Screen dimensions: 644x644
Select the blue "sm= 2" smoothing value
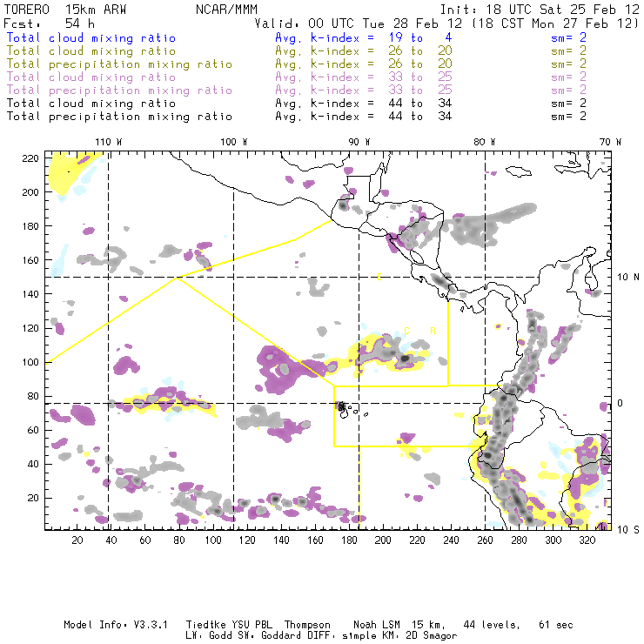[x=568, y=37]
